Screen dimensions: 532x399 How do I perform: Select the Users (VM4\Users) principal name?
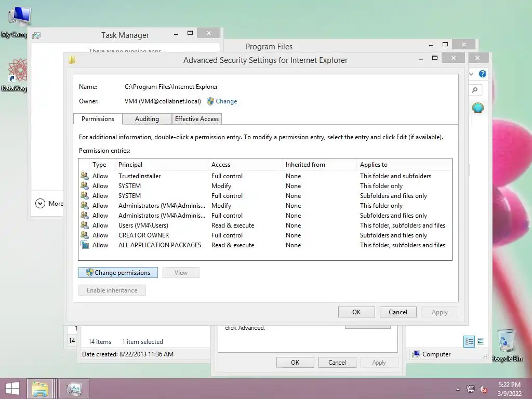(143, 225)
